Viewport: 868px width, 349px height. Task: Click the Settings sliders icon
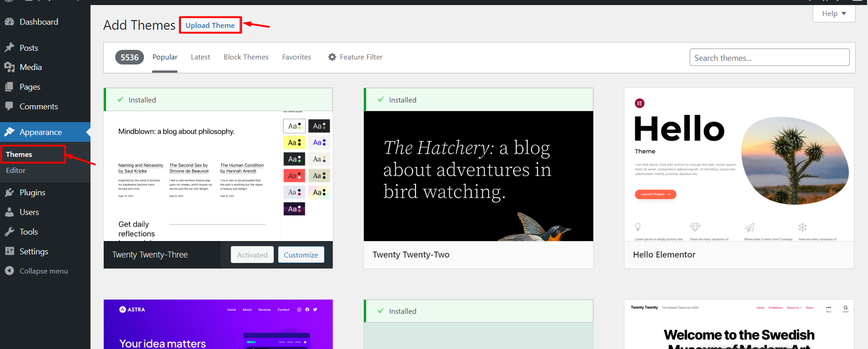pyautogui.click(x=9, y=251)
